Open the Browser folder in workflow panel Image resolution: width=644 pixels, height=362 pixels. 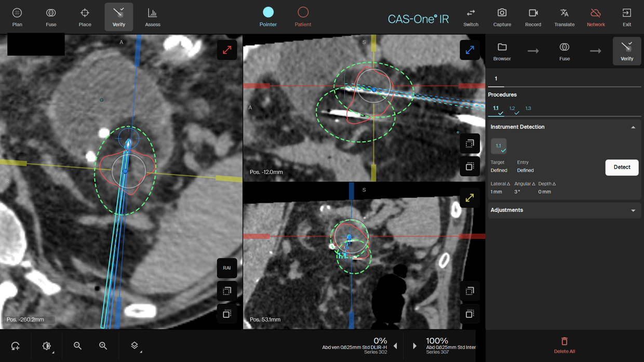pos(502,51)
